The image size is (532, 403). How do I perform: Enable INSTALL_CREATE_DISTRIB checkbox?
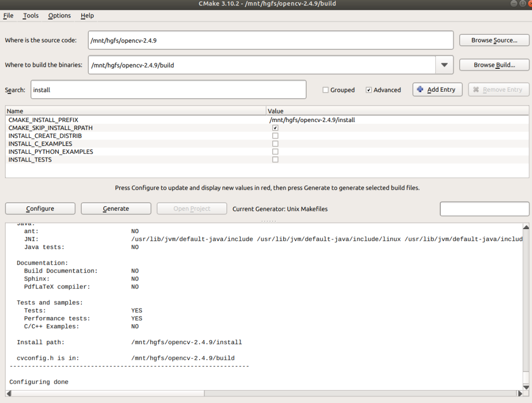click(275, 135)
